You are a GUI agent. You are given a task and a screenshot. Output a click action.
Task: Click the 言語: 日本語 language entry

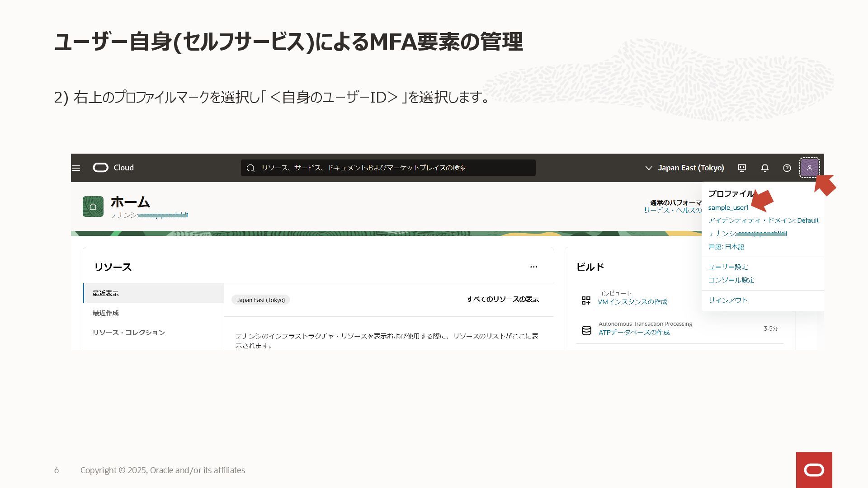(x=726, y=247)
